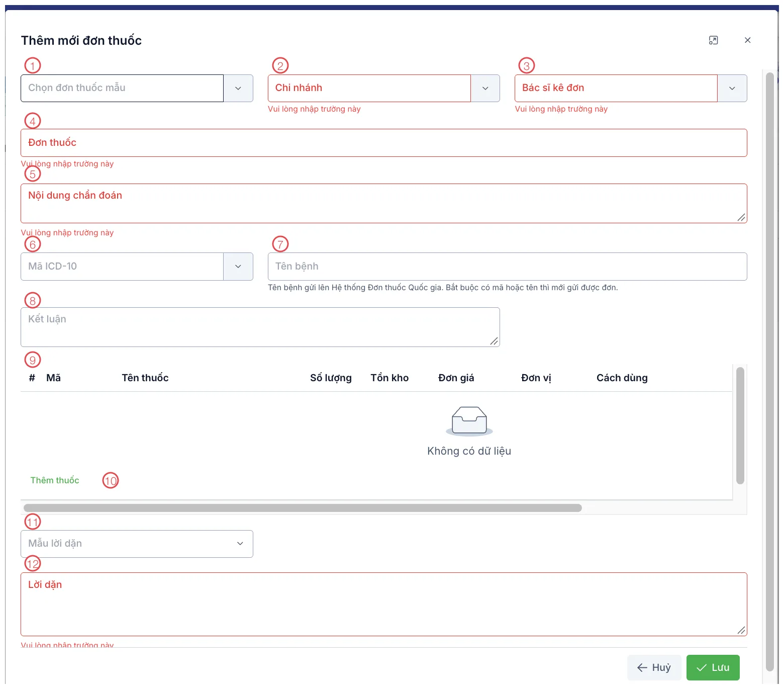The height and width of the screenshot is (689, 784).
Task: Click the dialog's main vertical scrollbar
Action: coord(769,372)
